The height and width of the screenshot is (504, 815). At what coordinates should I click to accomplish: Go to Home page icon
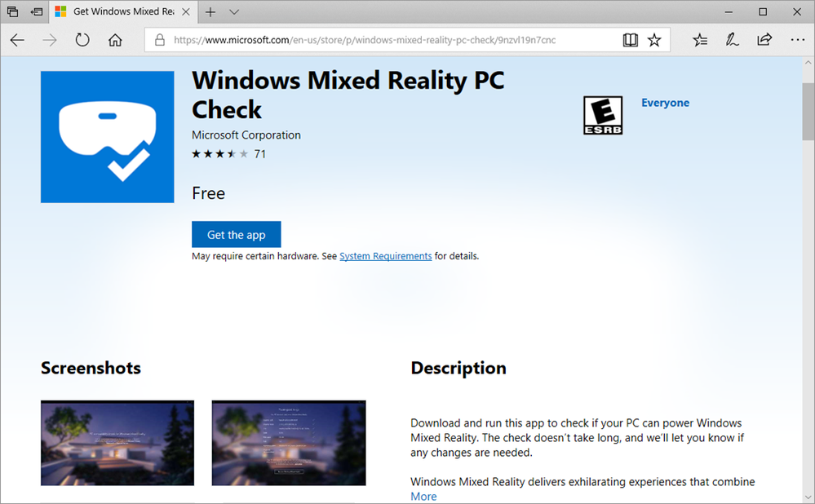(x=115, y=40)
